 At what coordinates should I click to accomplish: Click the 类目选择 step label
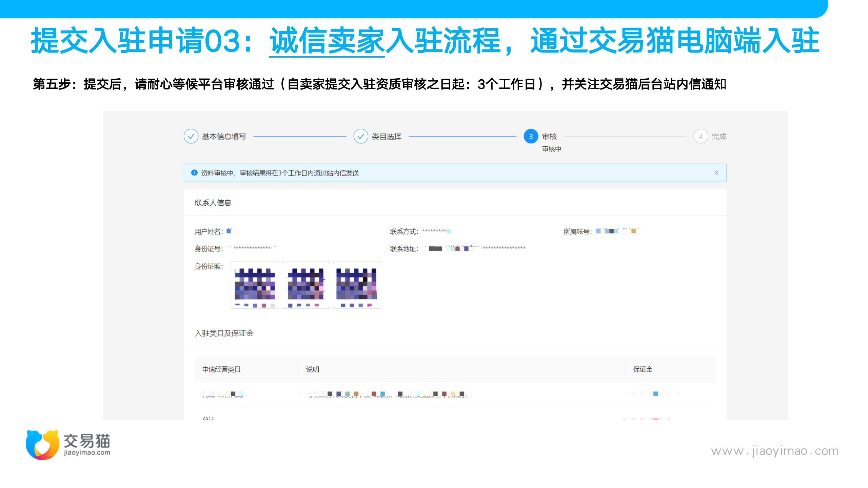tap(387, 136)
